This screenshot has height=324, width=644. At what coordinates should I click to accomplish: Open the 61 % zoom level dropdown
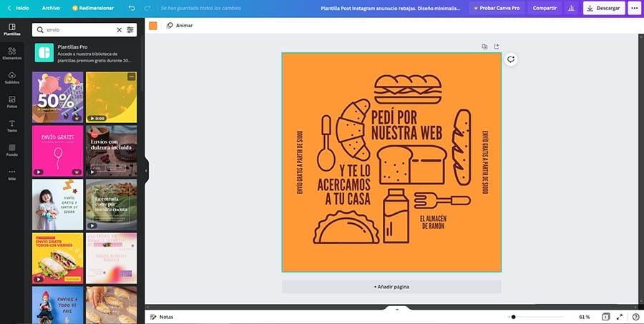585,317
